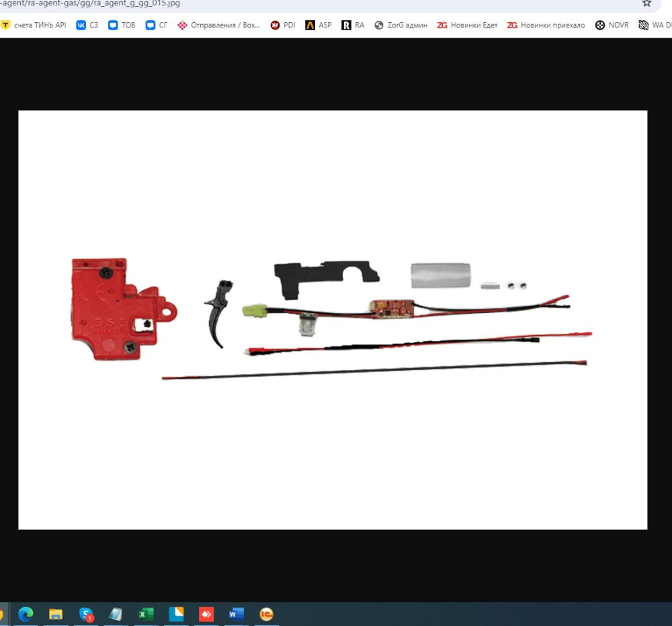The height and width of the screenshot is (626, 672).
Task: Open the 'счета ТИНЬ API' bookmark
Action: point(34,26)
